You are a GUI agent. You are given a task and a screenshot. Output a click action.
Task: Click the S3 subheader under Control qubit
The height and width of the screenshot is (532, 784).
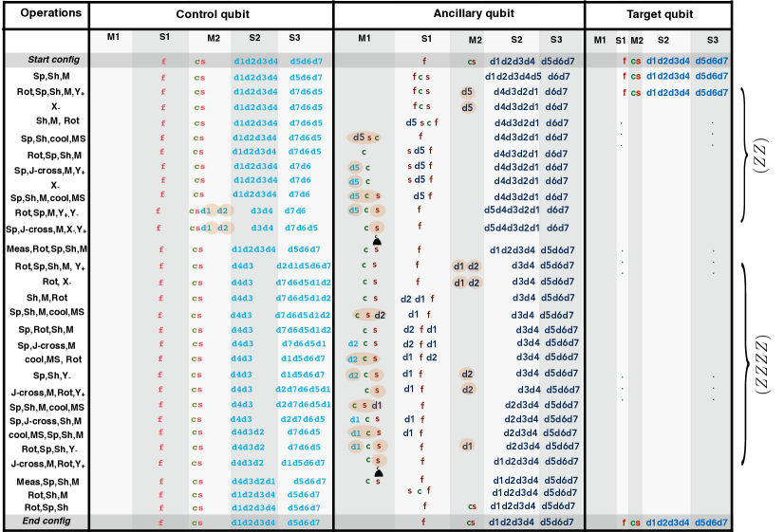(294, 38)
